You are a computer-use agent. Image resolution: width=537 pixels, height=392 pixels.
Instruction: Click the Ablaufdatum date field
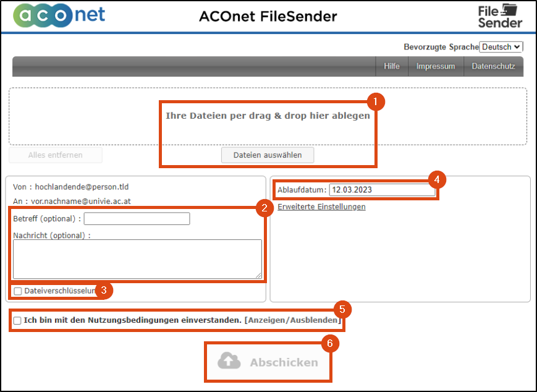click(x=381, y=190)
